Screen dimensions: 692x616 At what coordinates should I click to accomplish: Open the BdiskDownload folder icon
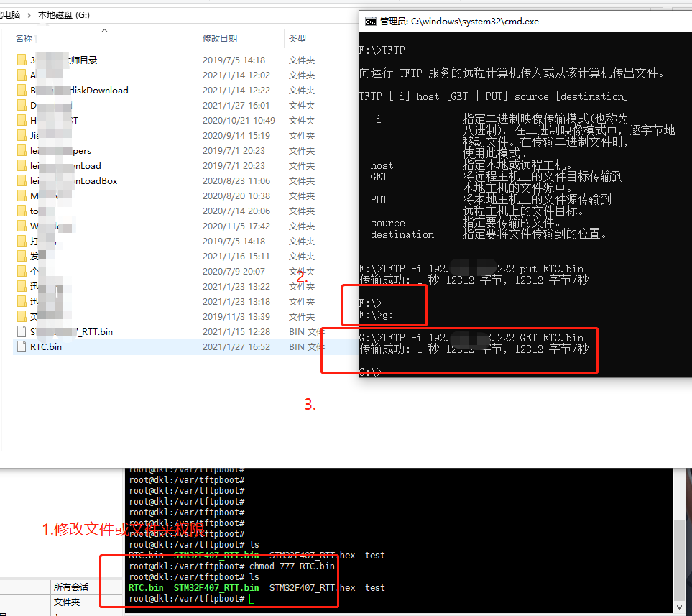tap(23, 90)
